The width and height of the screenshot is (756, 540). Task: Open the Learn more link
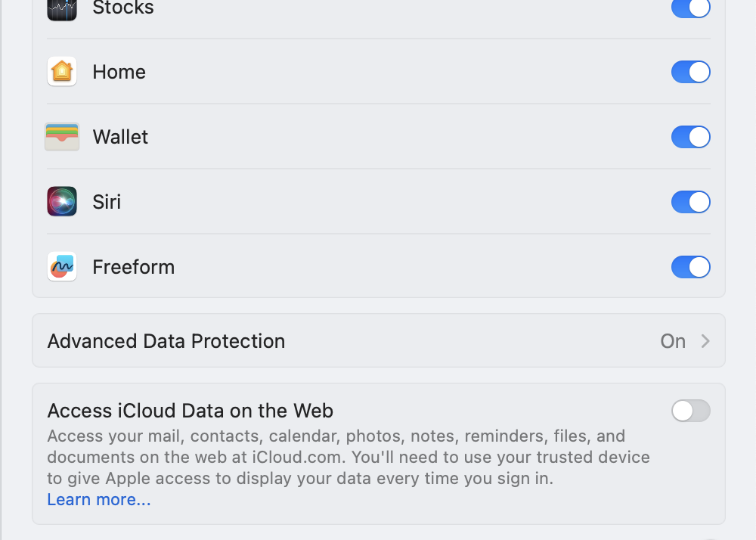tap(99, 500)
